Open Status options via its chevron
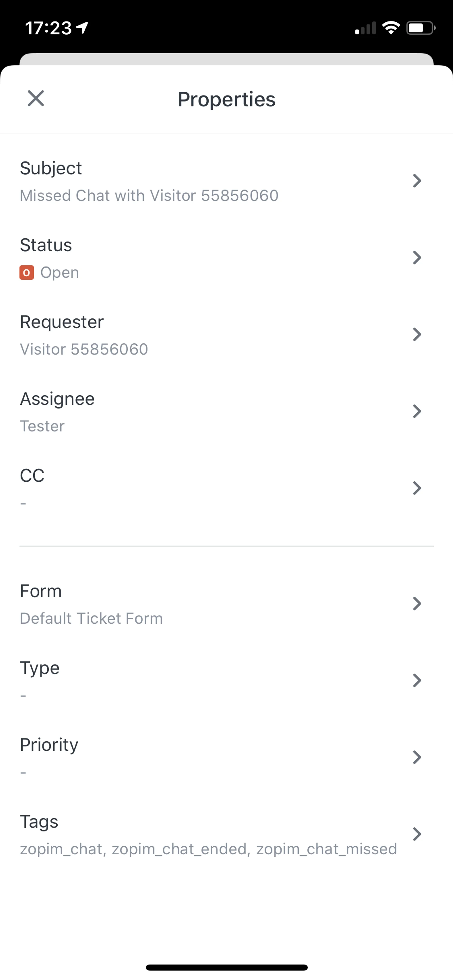This screenshot has width=453, height=980. 417,258
